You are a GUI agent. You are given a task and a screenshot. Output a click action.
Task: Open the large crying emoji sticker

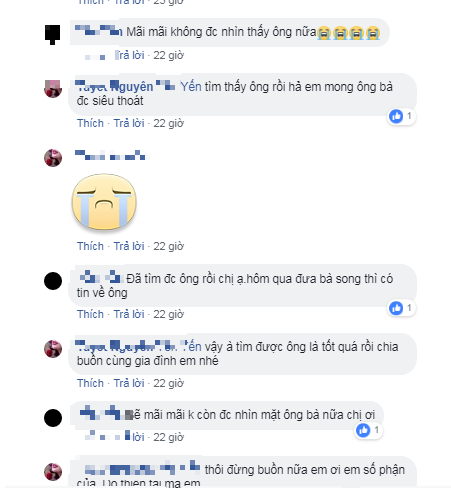pyautogui.click(x=104, y=202)
